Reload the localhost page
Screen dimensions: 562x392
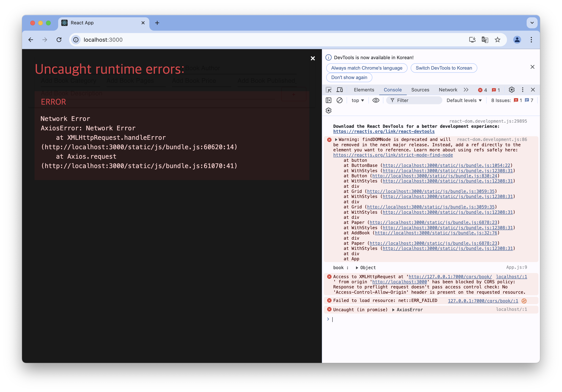pyautogui.click(x=59, y=40)
